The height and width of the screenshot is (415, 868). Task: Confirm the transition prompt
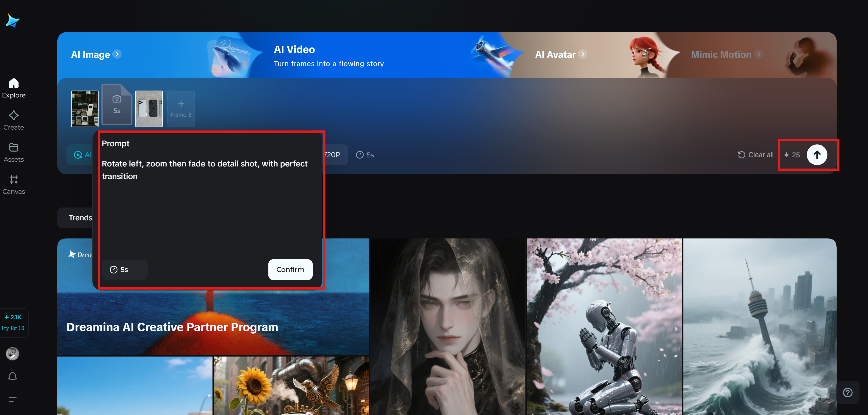[290, 269]
